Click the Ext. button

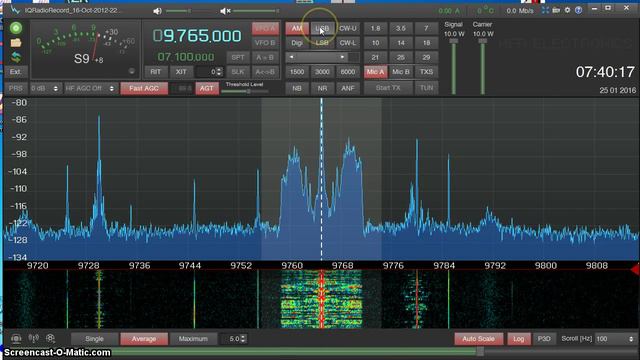coord(16,72)
